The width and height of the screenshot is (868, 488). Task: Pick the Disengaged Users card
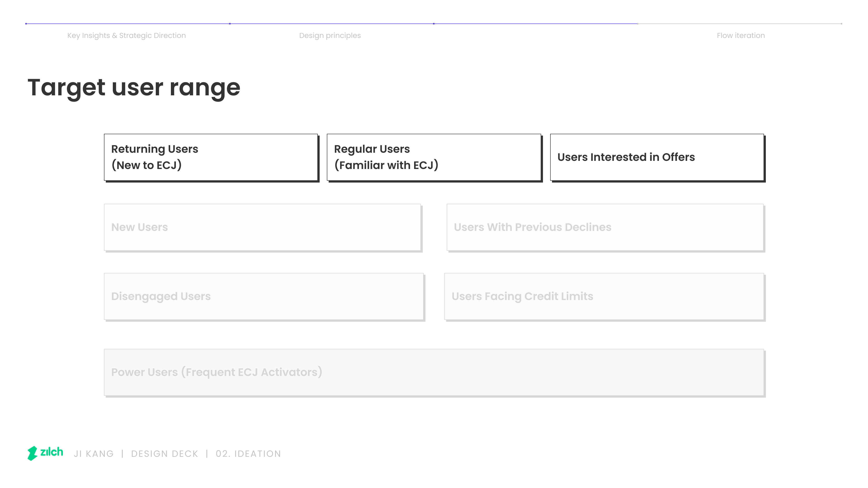pos(264,297)
